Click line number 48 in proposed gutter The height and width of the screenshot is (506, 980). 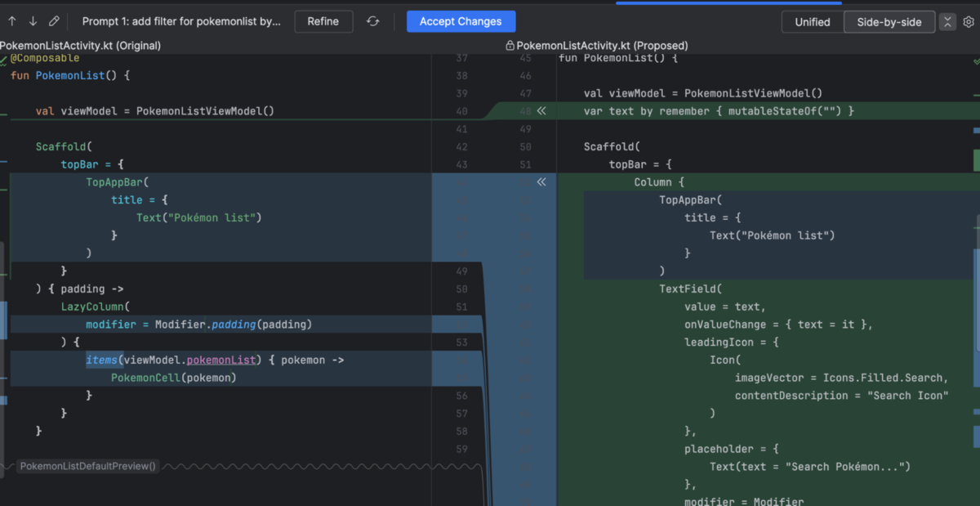coord(525,111)
